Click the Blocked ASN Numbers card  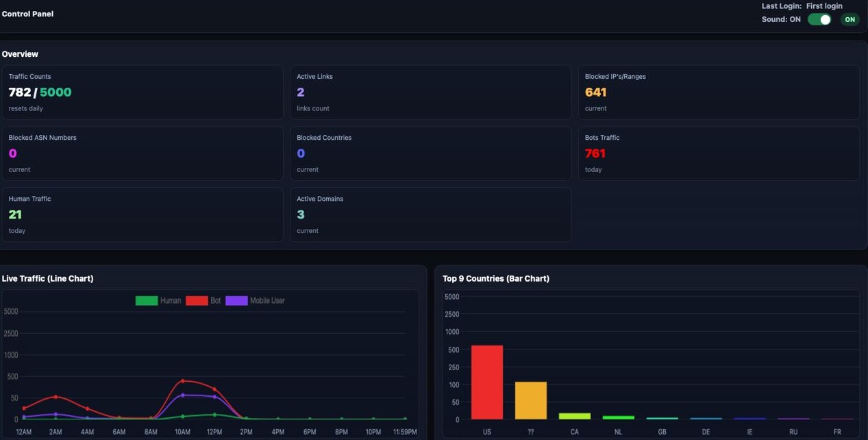pyautogui.click(x=142, y=154)
